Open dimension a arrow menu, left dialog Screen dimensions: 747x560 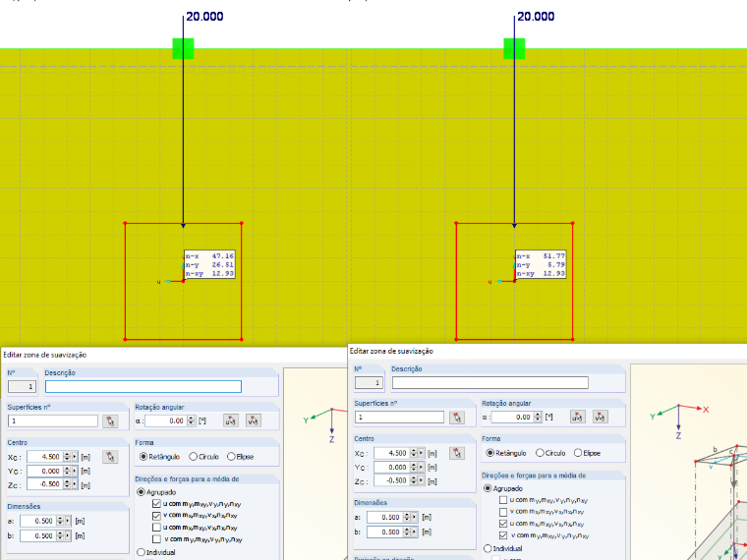[x=68, y=521]
